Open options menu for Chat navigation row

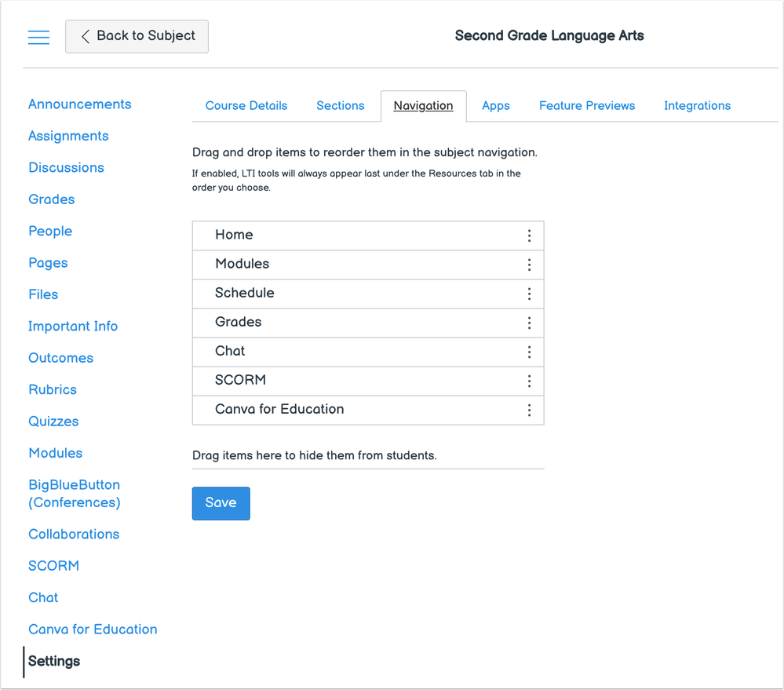pyautogui.click(x=529, y=352)
